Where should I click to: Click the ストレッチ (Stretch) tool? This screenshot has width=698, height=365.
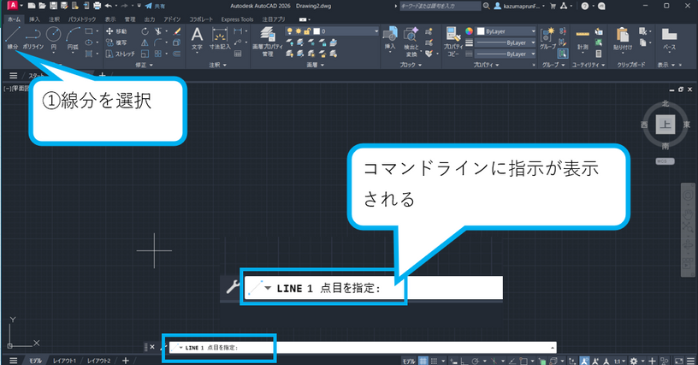pyautogui.click(x=120, y=54)
